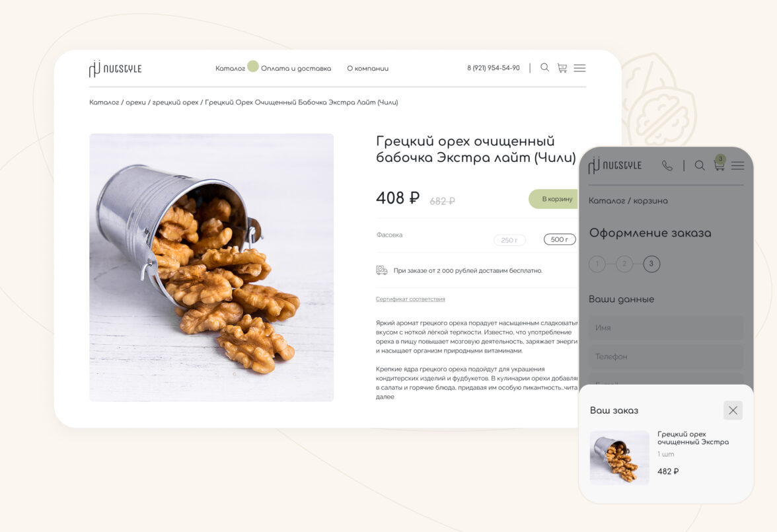Open the desktop hamburger menu icon
The height and width of the screenshot is (532, 777).
click(x=580, y=68)
